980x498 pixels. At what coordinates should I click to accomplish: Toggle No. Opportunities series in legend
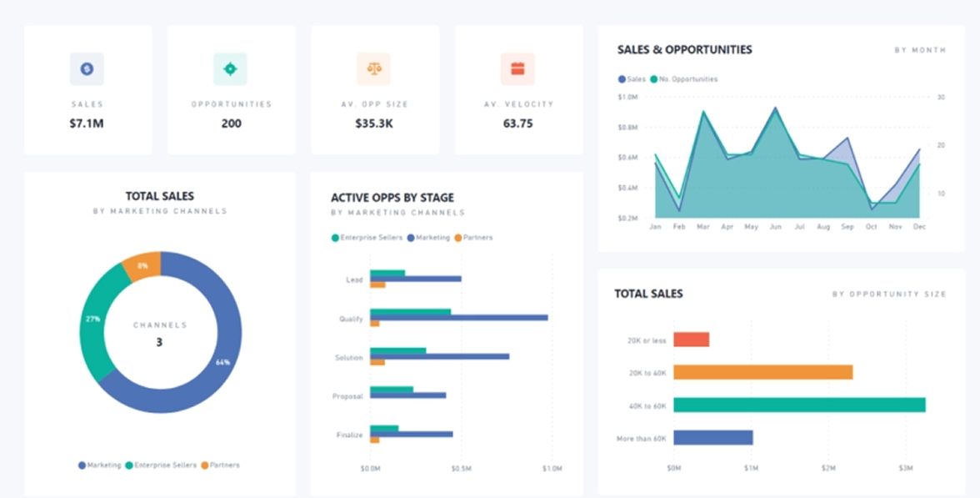click(x=682, y=79)
